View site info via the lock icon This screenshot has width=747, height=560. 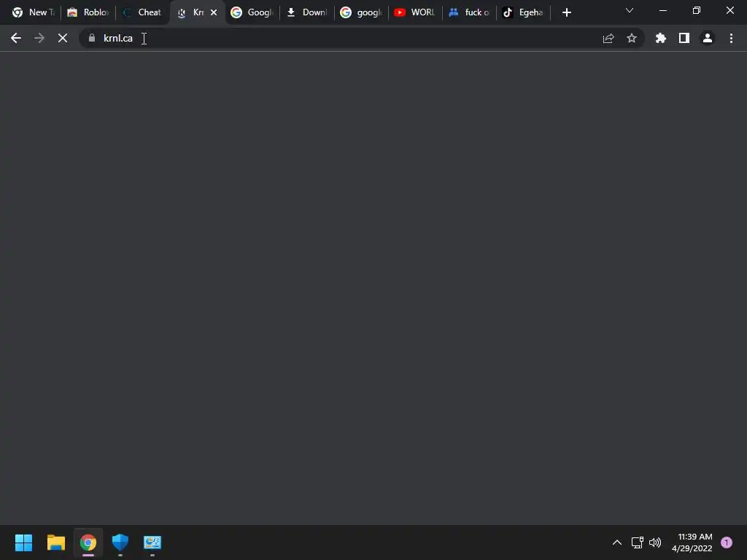[92, 38]
